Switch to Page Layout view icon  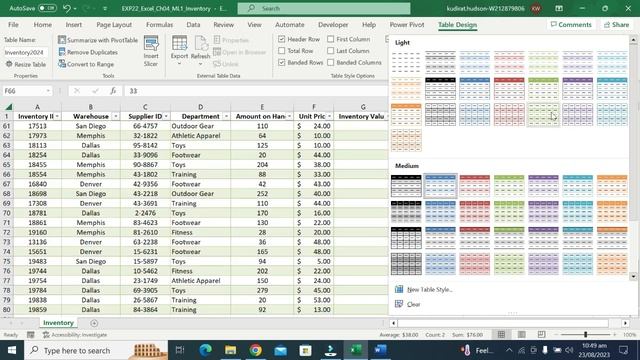click(x=522, y=335)
